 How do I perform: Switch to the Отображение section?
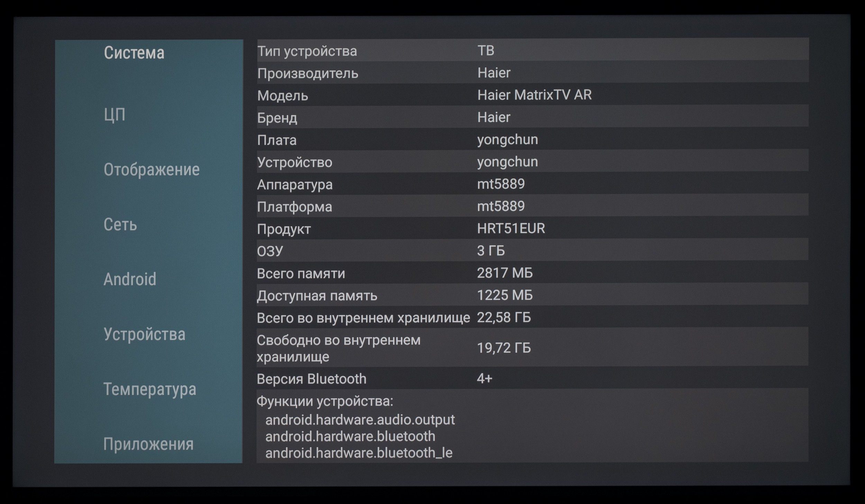point(152,169)
